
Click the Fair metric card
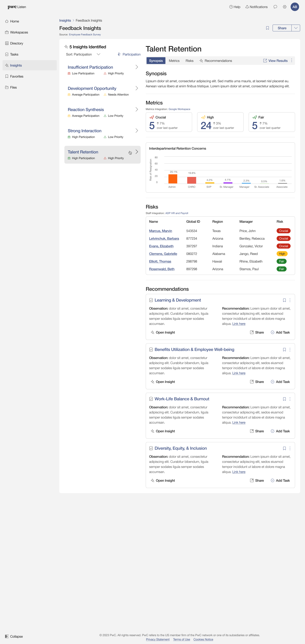coord(272,122)
